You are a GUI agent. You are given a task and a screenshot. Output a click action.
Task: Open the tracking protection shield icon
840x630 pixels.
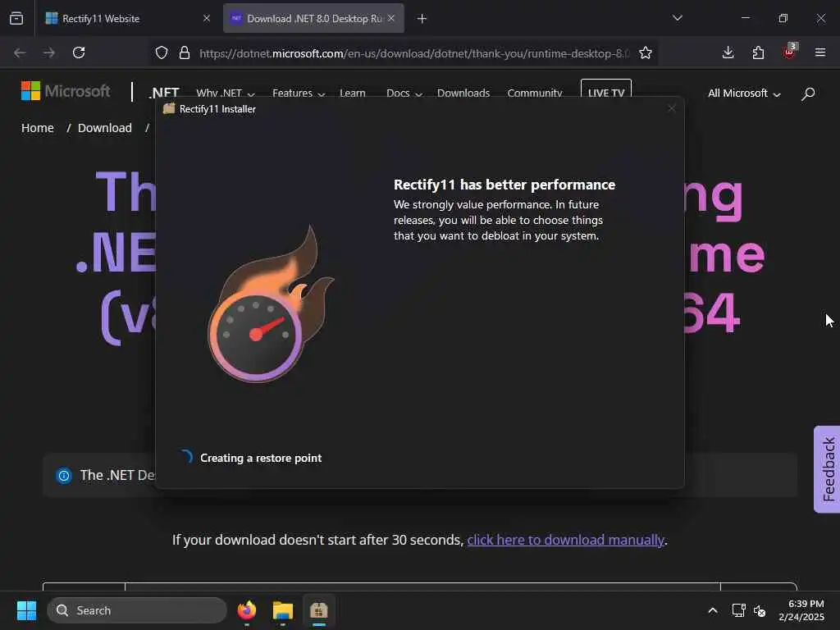[x=162, y=52]
